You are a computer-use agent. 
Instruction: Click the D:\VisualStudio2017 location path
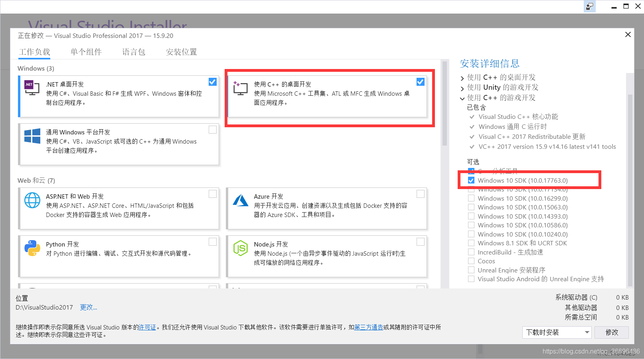tap(44, 307)
